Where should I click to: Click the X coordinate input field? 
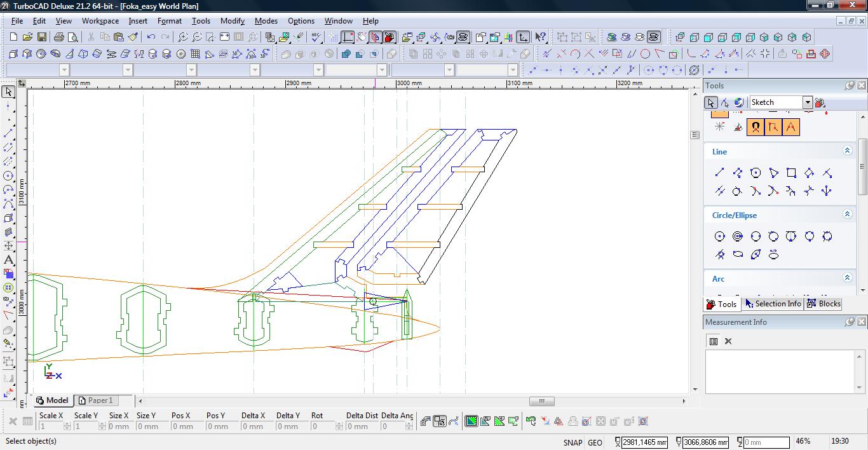tap(644, 442)
